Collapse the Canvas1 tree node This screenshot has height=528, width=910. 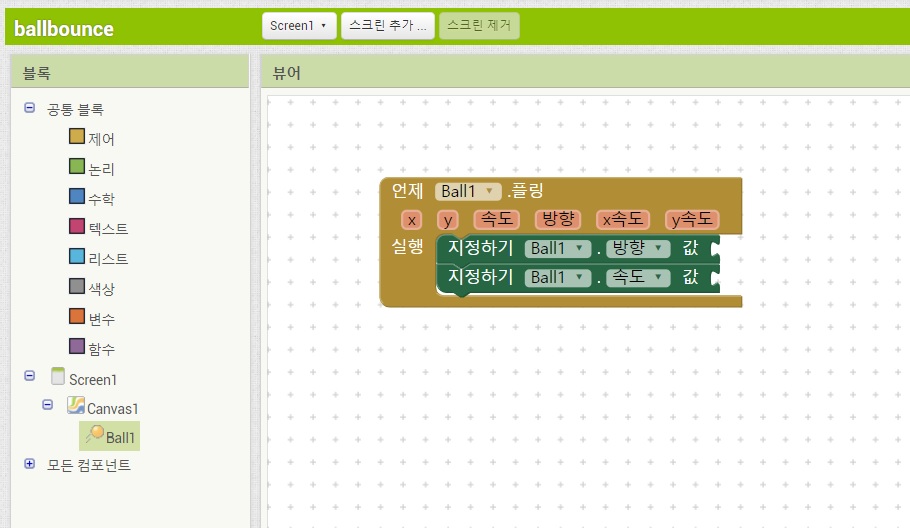[x=48, y=404]
